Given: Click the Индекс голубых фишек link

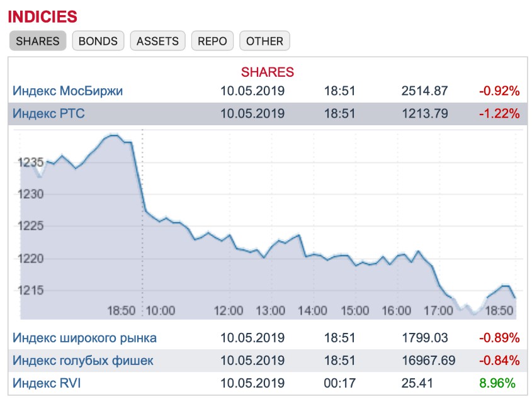Looking at the screenshot, I should 82,361.
